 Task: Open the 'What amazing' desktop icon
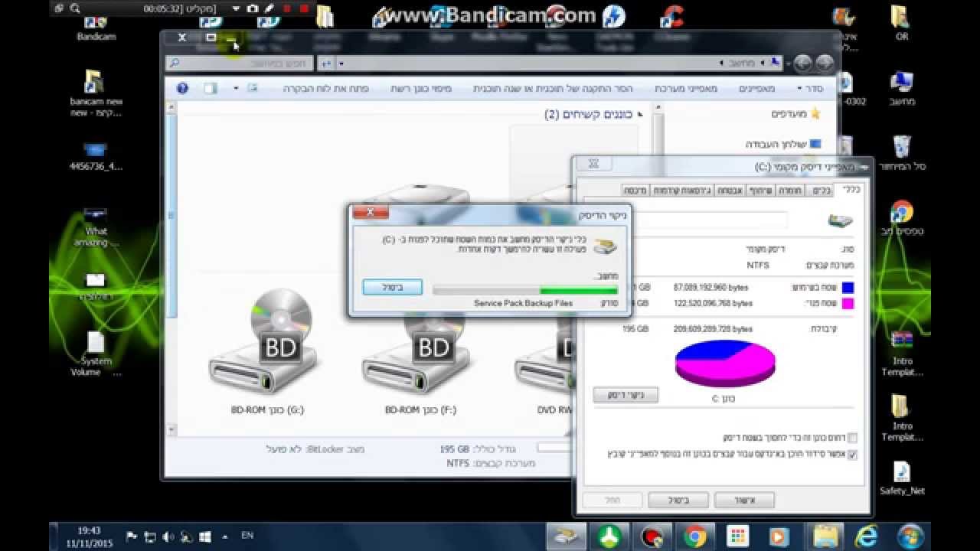pos(96,227)
